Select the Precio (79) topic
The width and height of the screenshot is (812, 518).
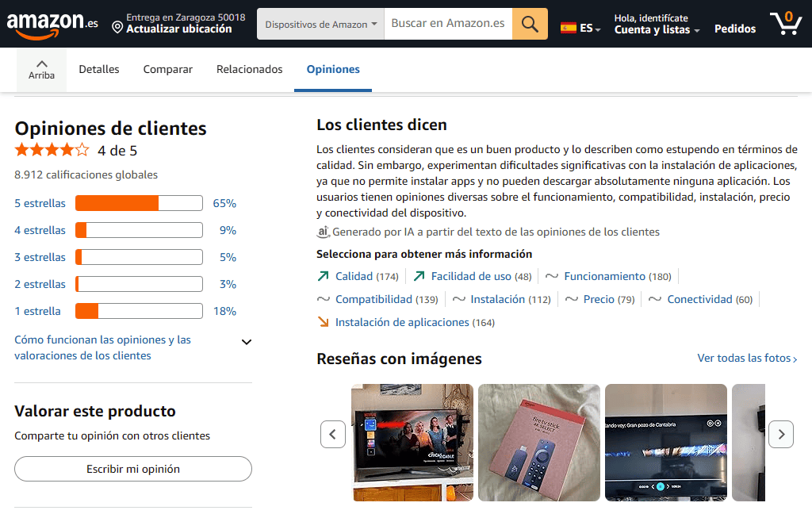599,299
